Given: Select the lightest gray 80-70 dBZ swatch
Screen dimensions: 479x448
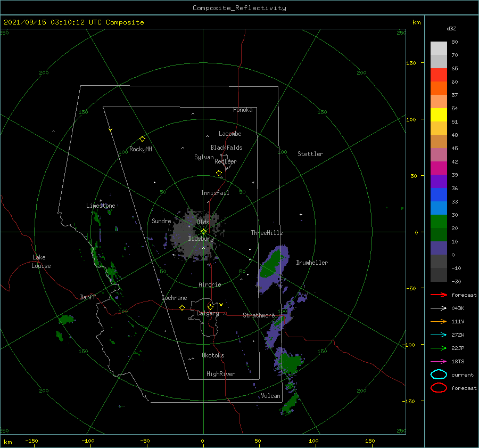Looking at the screenshot, I should 439,48.
